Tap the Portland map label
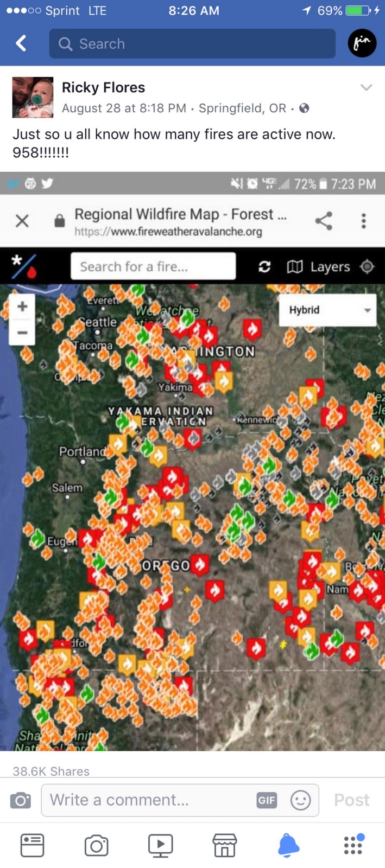Screen dimensions: 385x868 (x=81, y=451)
